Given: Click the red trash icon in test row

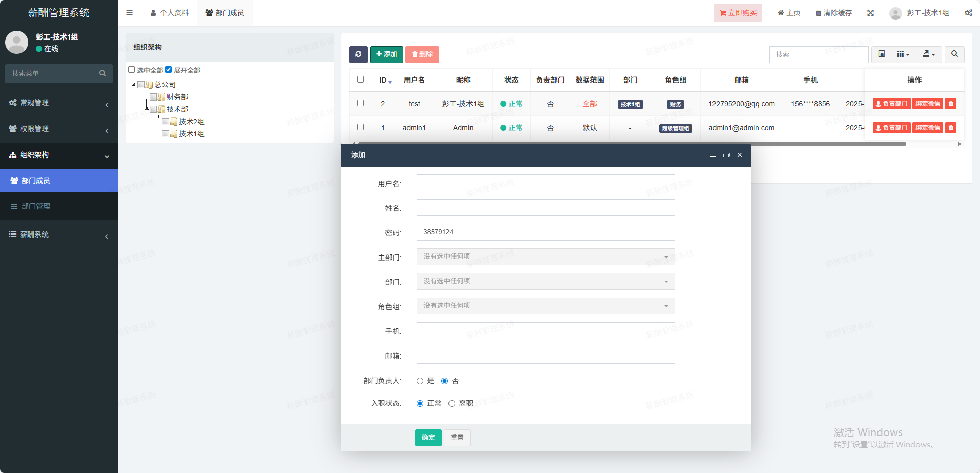Looking at the screenshot, I should (x=951, y=104).
